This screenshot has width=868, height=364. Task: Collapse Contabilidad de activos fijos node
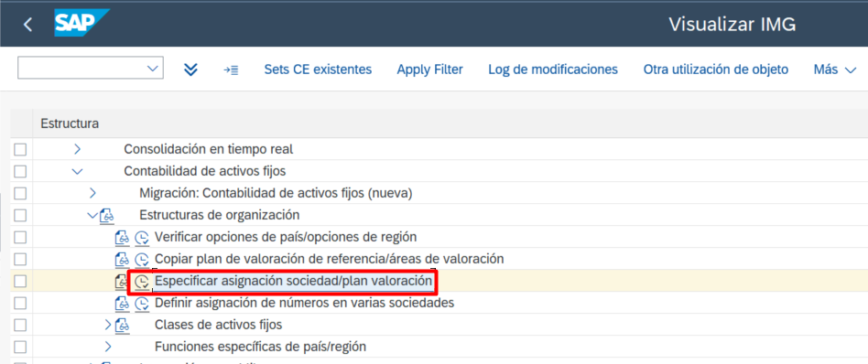pyautogui.click(x=78, y=172)
